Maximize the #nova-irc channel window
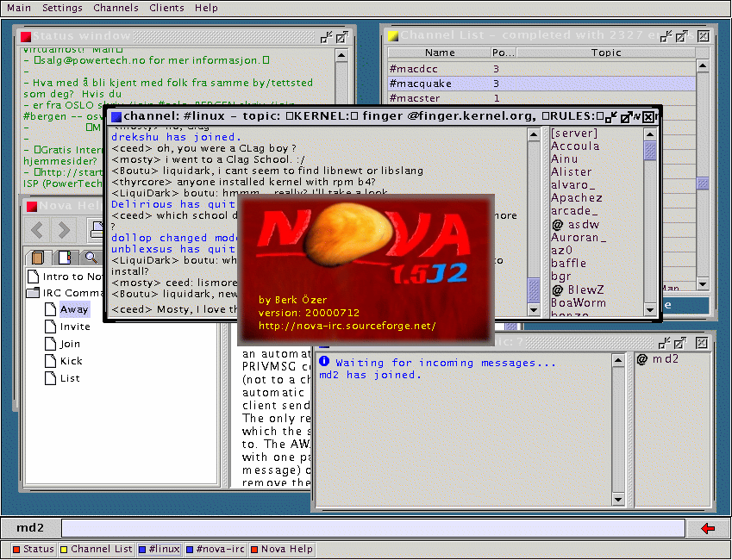 [x=680, y=344]
